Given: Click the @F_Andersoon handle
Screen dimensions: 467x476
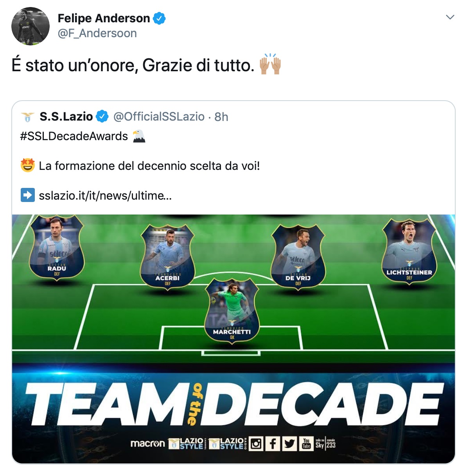Looking at the screenshot, I should click(97, 33).
